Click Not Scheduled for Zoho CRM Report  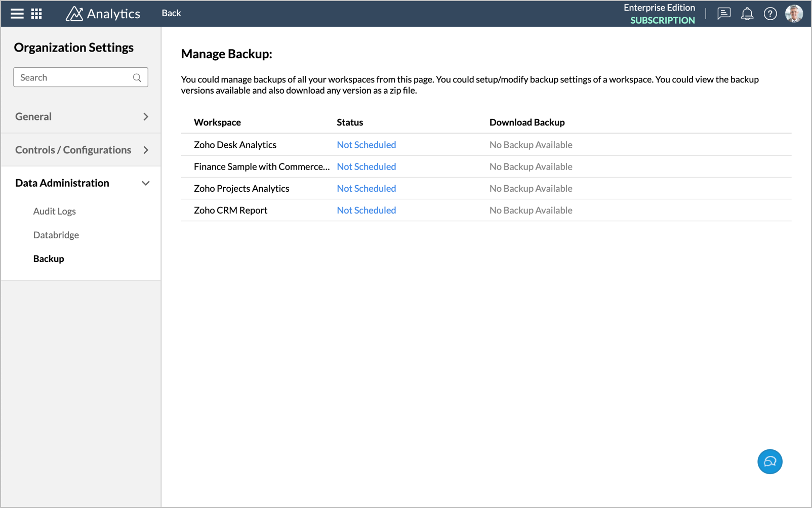pos(367,210)
